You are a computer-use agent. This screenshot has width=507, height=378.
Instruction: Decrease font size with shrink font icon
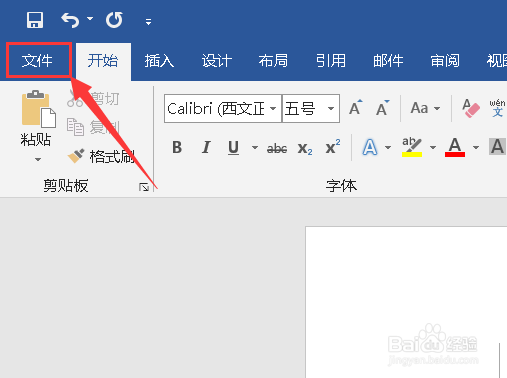[x=383, y=108]
